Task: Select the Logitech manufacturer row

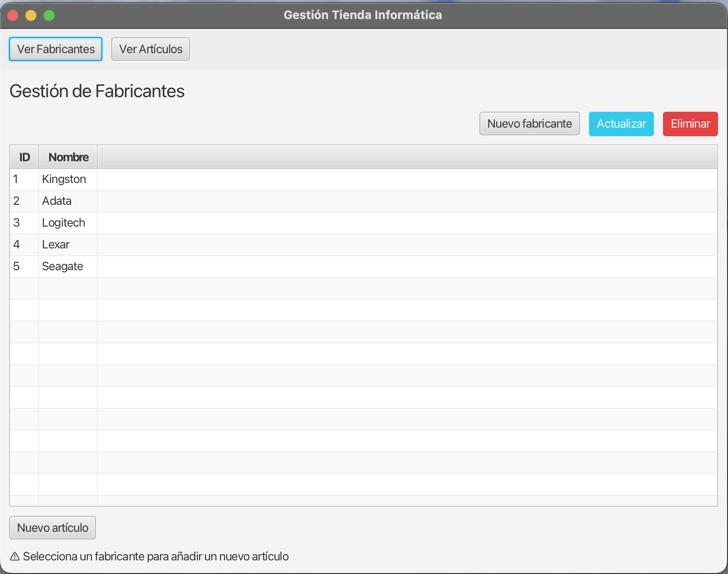Action: point(364,223)
